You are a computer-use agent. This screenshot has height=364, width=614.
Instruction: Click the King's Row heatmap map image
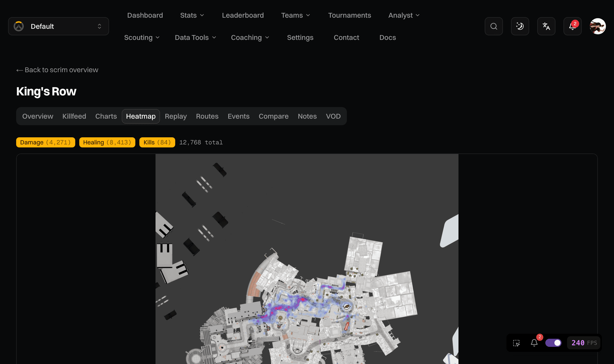click(x=307, y=259)
